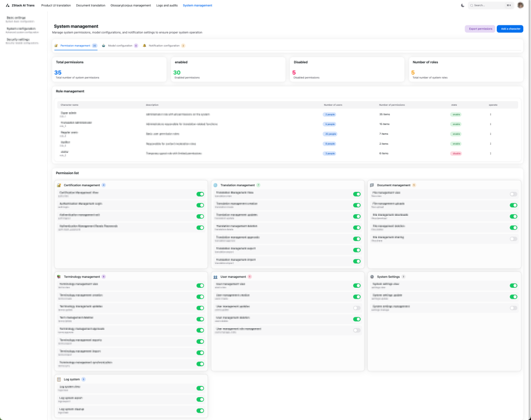Click the Translation management globe icon

tap(216, 185)
